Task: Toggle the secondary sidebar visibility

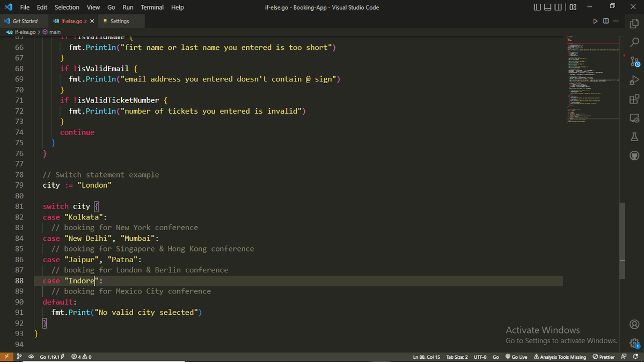Action: [558, 6]
